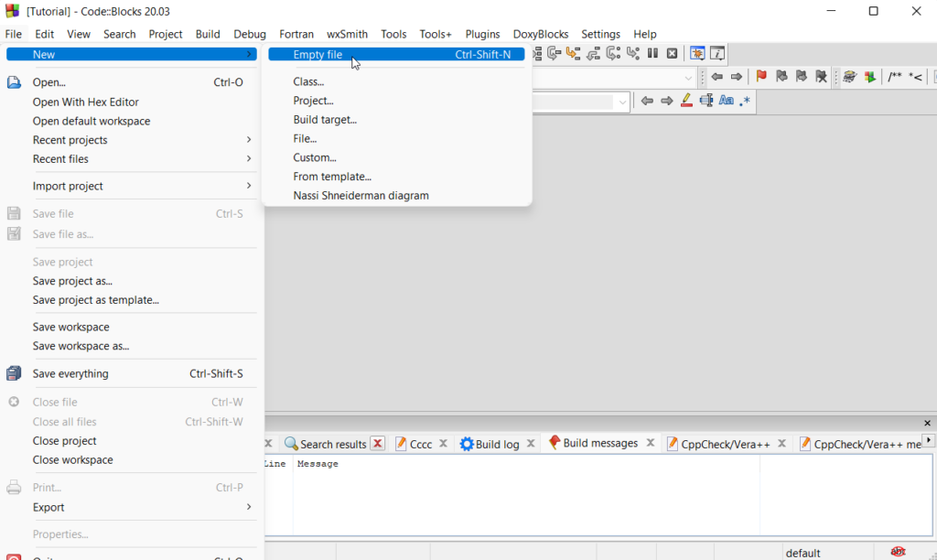Click the incremental search Next arrow
Image resolution: width=937 pixels, height=560 pixels.
[x=666, y=101]
